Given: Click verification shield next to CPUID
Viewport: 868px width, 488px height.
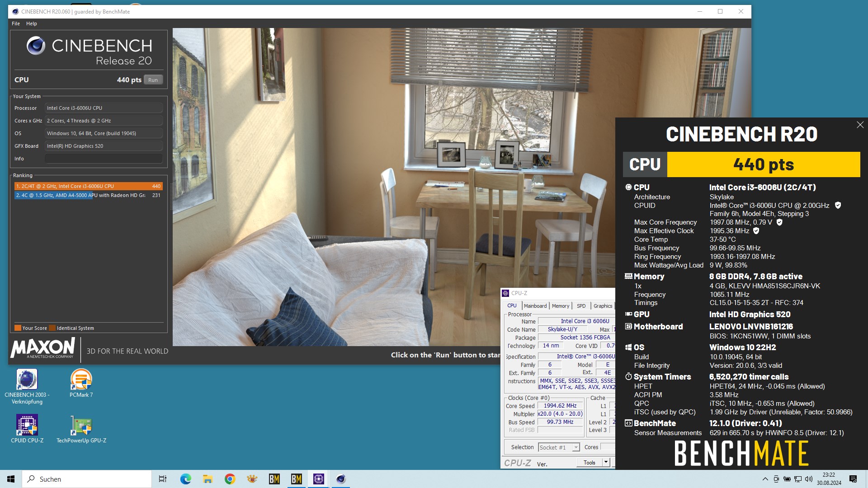Looking at the screenshot, I should click(x=838, y=205).
